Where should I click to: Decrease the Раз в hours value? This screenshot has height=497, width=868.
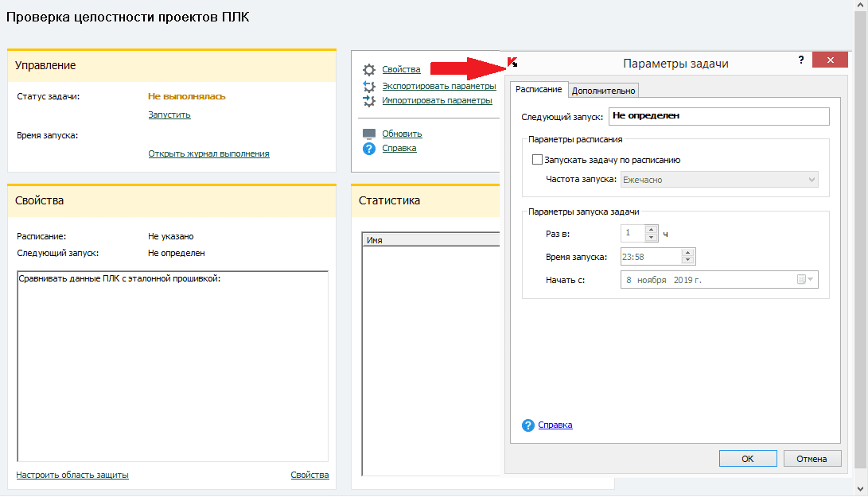[651, 238]
